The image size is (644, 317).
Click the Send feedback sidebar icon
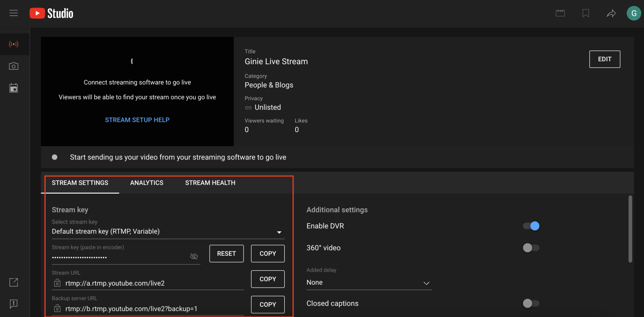click(x=14, y=304)
